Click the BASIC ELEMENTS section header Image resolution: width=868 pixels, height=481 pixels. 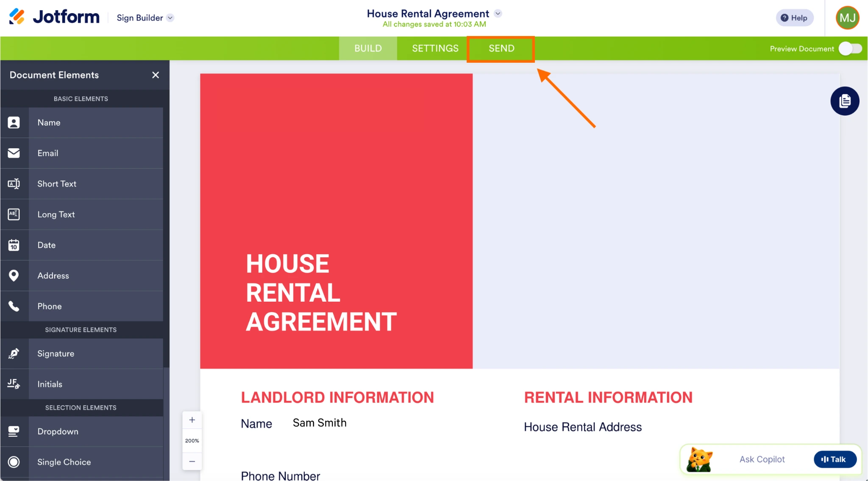point(81,99)
